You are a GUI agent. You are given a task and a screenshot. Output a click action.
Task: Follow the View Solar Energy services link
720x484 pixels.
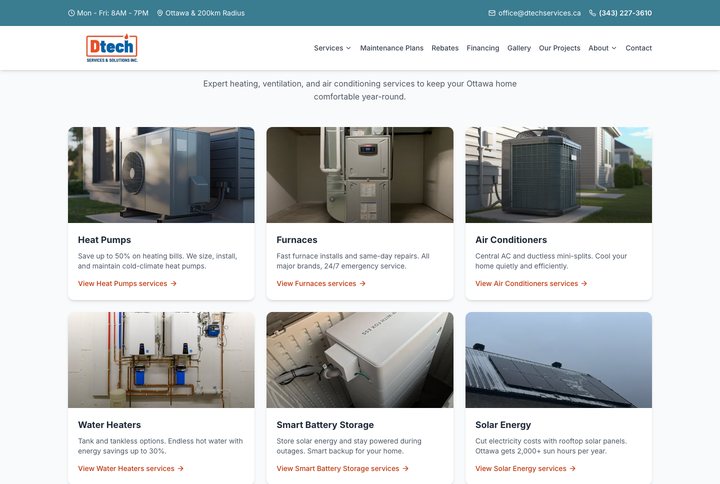525,469
